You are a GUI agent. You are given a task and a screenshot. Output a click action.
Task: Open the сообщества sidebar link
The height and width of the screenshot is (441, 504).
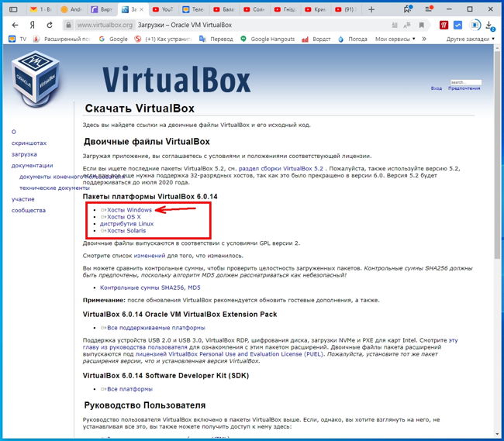29,210
